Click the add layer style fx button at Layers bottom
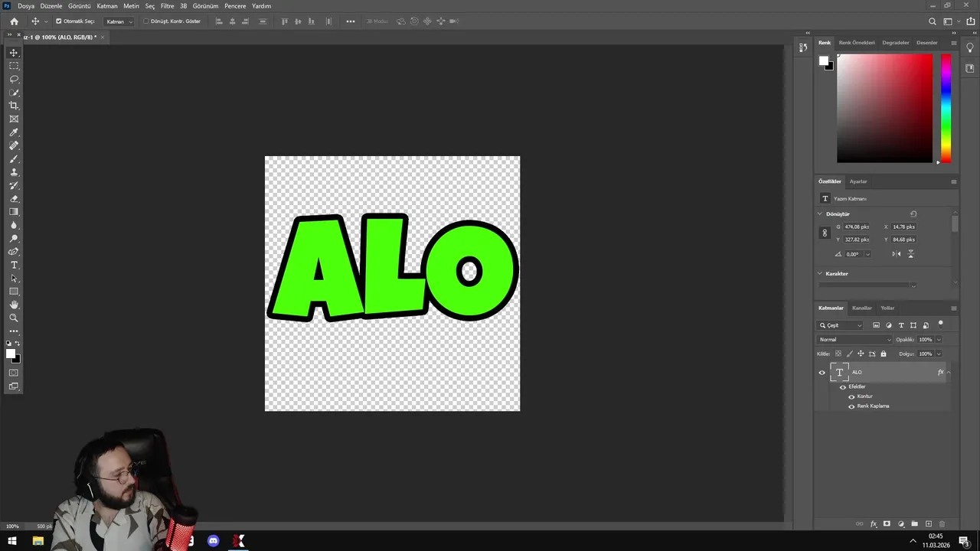Image resolution: width=980 pixels, height=551 pixels. [x=874, y=524]
